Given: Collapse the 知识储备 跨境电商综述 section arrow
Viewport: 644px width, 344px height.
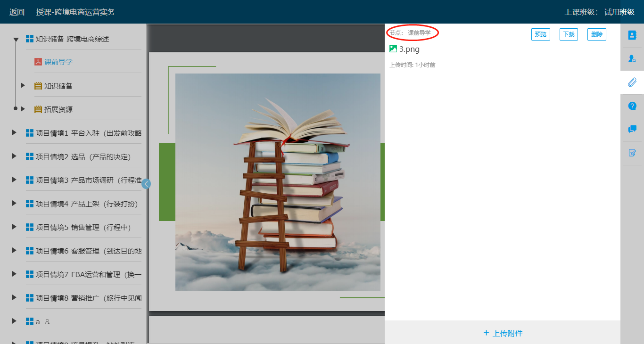Looking at the screenshot, I should [x=16, y=40].
